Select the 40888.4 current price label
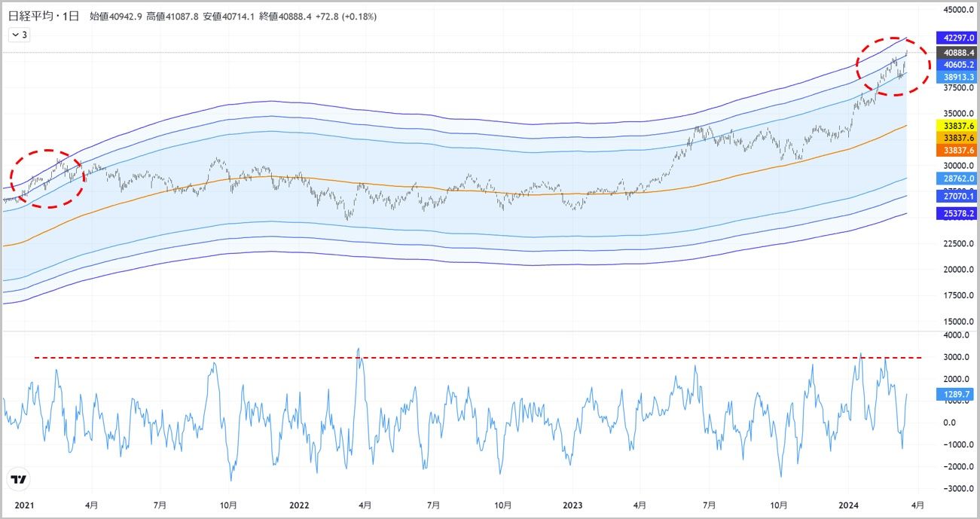This screenshot has height=519, width=980. (x=954, y=53)
